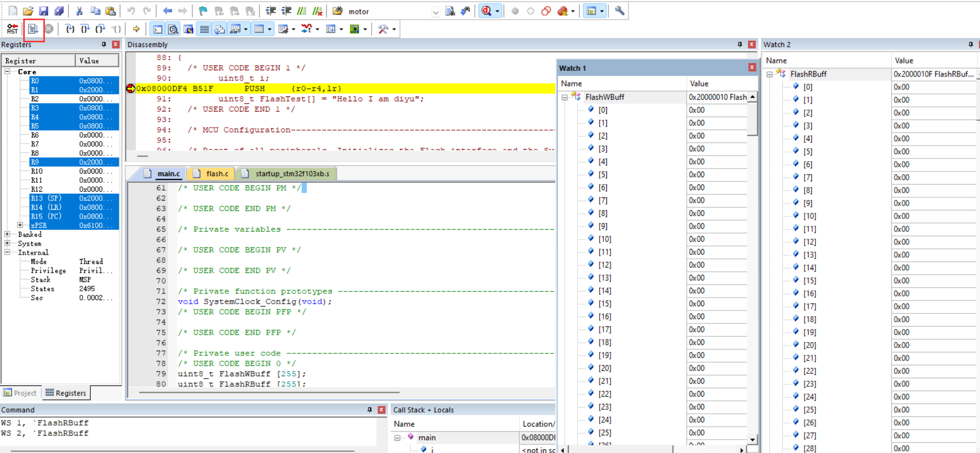Click the Paste clipboard icon

(x=110, y=11)
